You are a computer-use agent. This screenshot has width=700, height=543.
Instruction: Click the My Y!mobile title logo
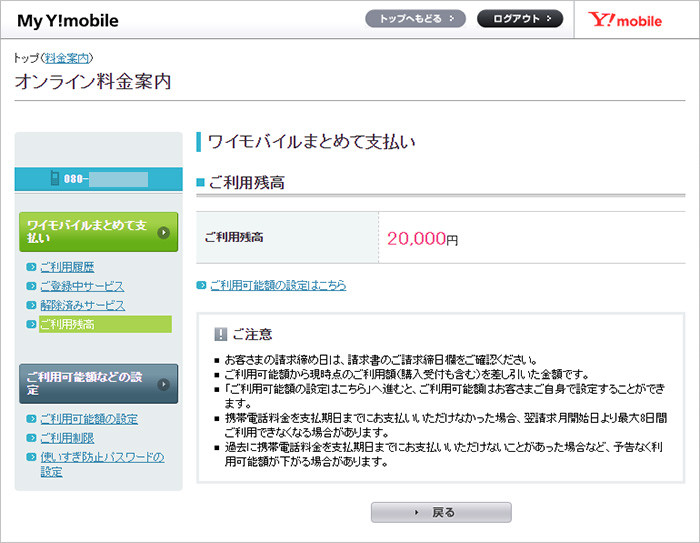(66, 21)
